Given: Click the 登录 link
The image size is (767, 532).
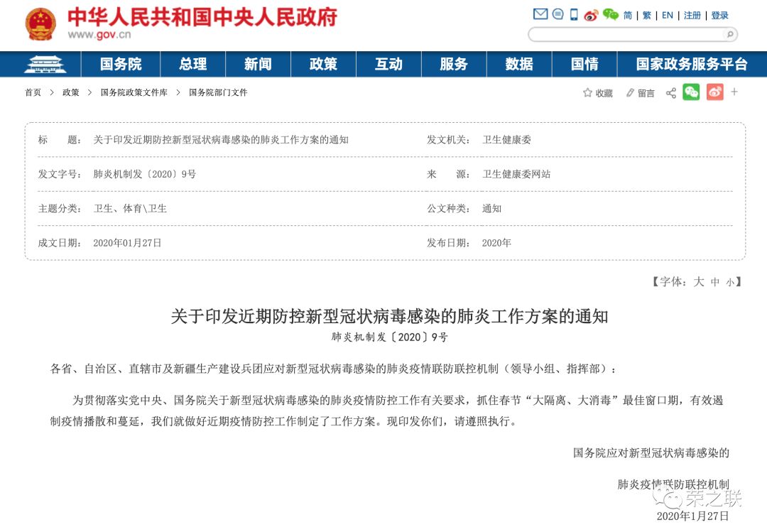Looking at the screenshot, I should pos(719,14).
